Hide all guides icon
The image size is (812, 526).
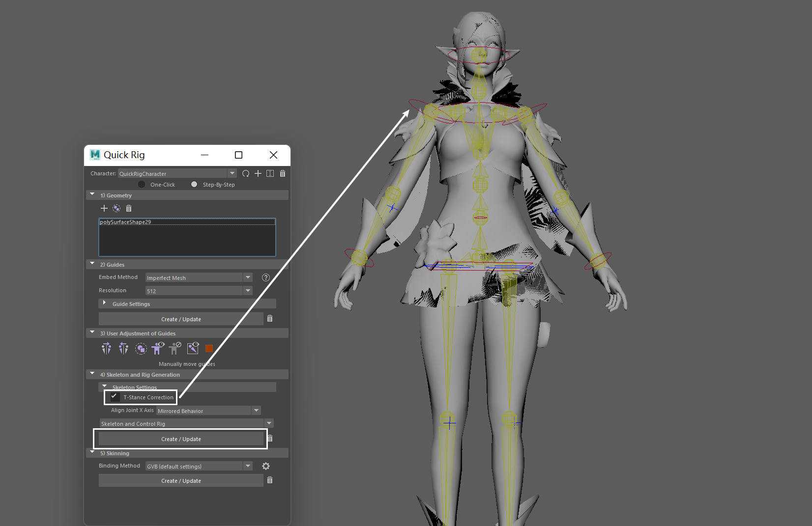click(x=175, y=348)
